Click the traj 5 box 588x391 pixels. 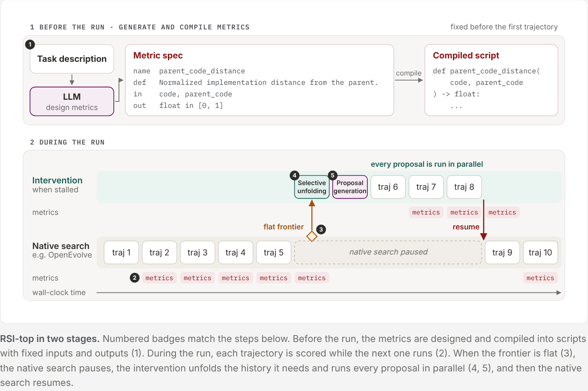pos(274,252)
